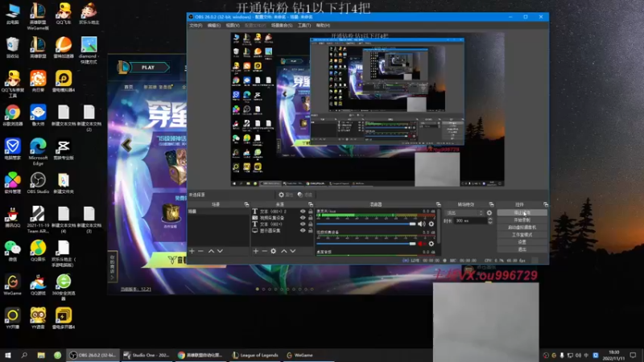Click the transition duration 300 ms field

(x=470, y=220)
